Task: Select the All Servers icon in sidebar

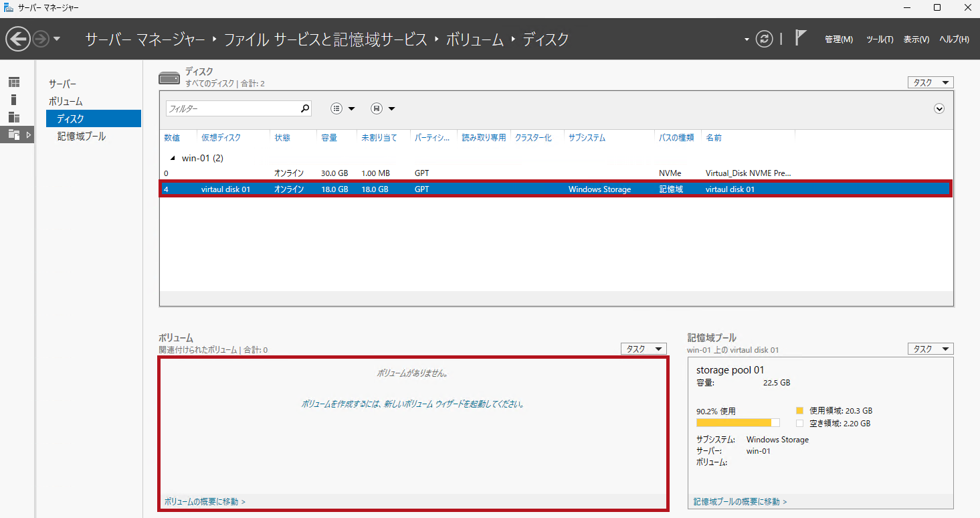Action: (14, 117)
